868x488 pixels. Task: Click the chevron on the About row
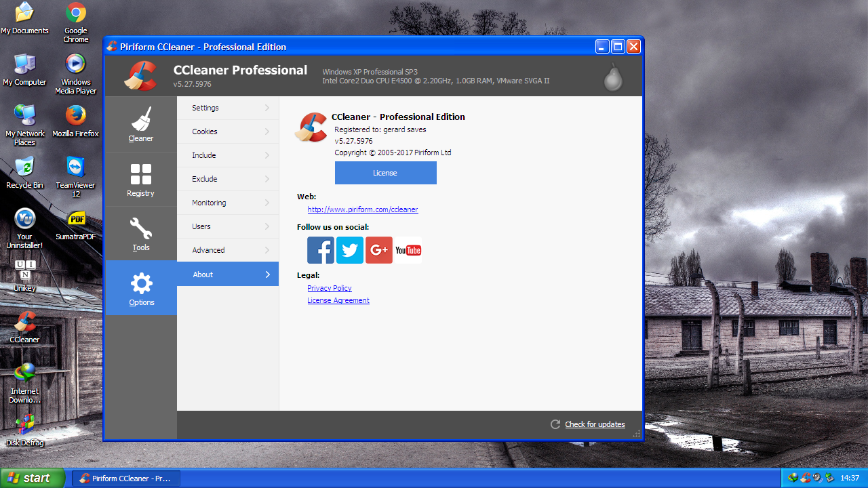coord(267,274)
